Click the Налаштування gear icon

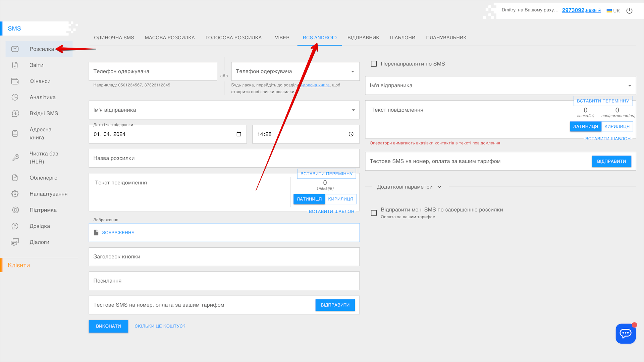[x=15, y=194]
